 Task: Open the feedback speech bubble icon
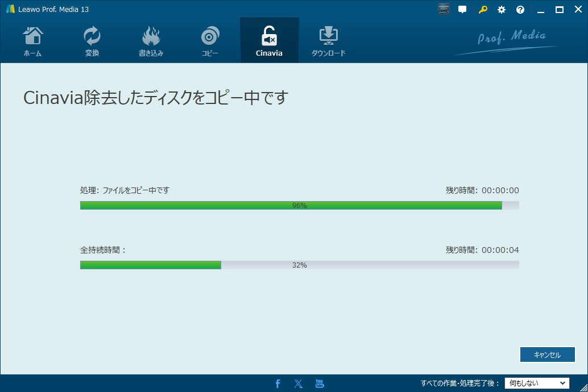(x=462, y=9)
